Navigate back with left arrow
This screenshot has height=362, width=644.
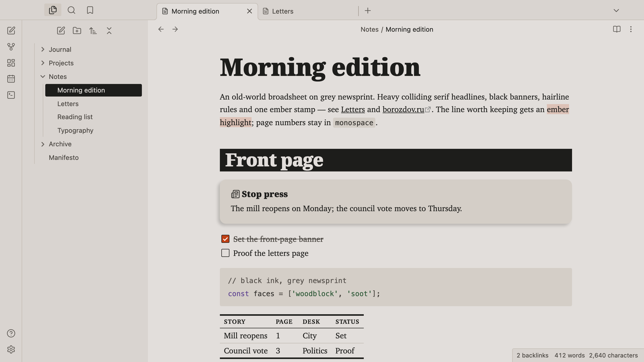(161, 29)
